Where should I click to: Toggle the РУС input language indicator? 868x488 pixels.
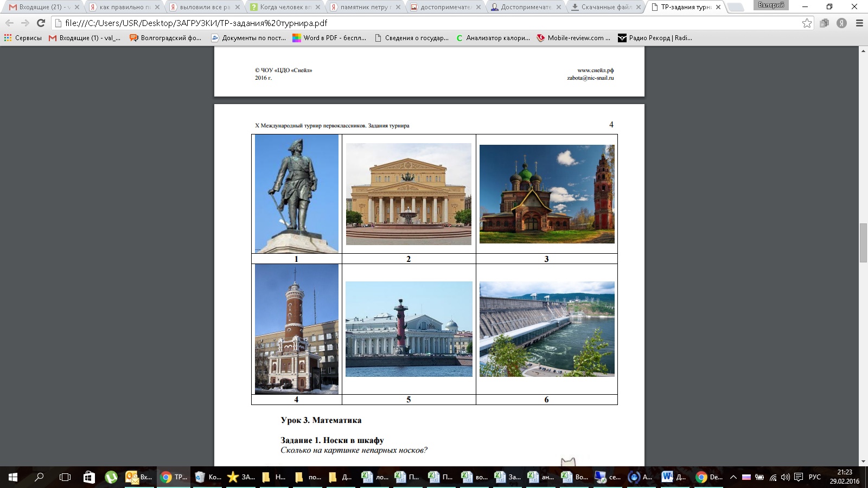[x=814, y=477]
